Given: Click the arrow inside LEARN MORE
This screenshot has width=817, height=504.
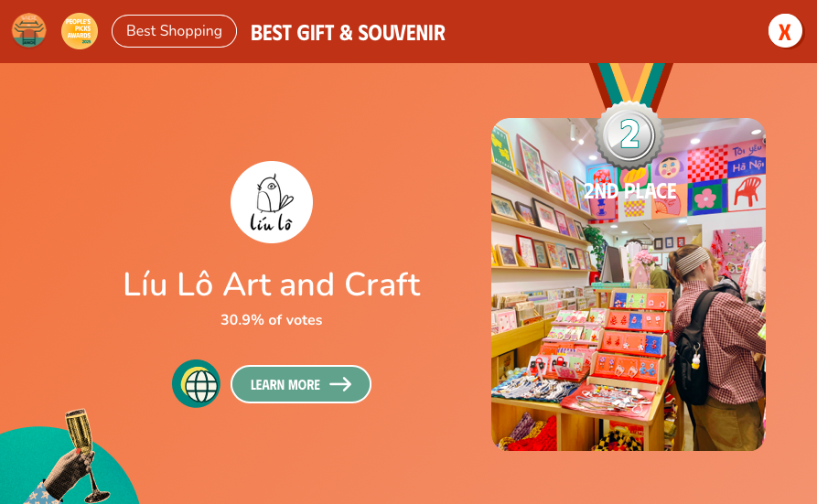Looking at the screenshot, I should click(x=340, y=384).
